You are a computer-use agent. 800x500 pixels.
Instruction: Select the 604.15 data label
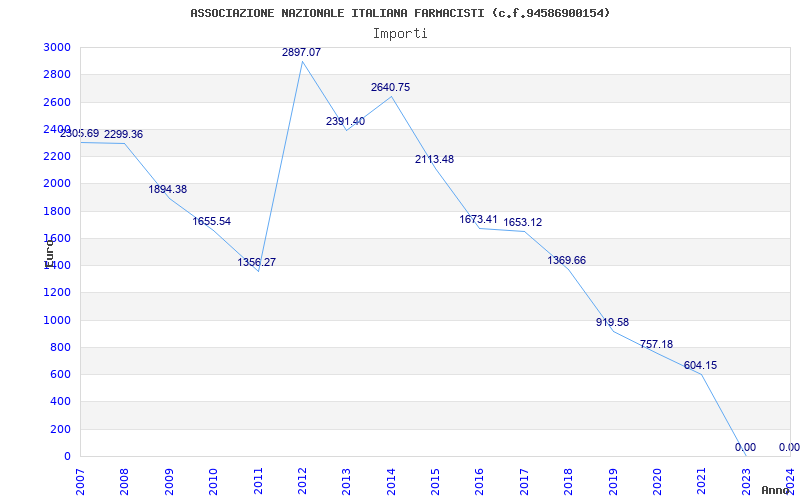pos(701,365)
